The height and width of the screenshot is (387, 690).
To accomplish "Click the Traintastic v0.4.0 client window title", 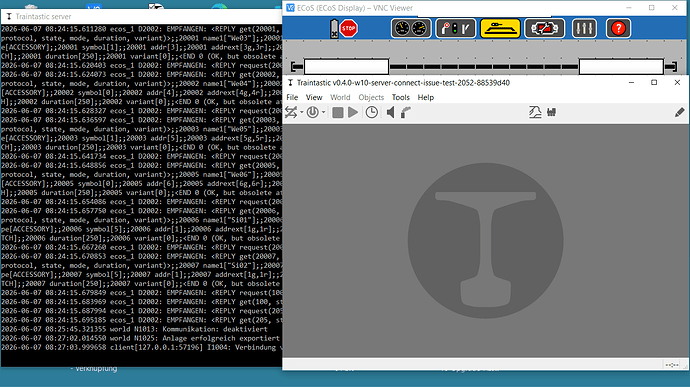I will (403, 83).
